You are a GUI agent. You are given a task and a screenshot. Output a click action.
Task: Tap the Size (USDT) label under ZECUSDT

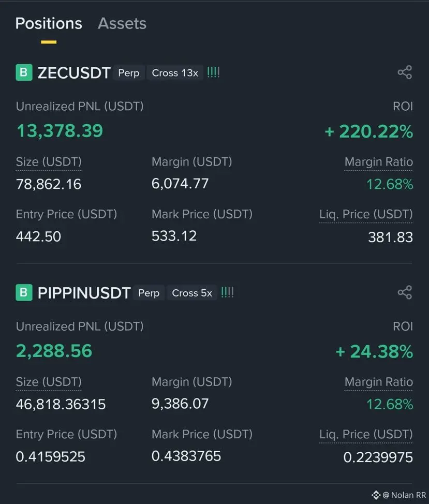point(49,161)
